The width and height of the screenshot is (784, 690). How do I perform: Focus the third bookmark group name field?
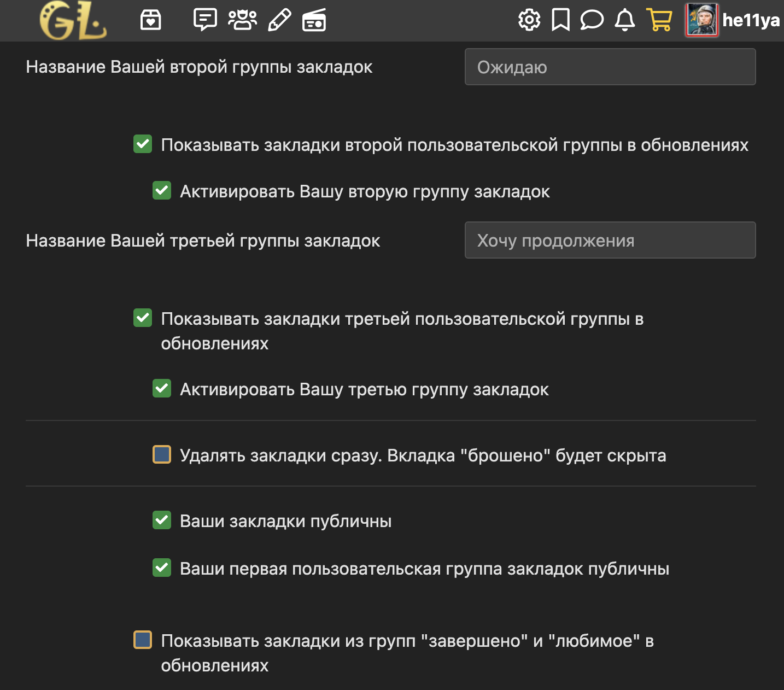click(610, 241)
